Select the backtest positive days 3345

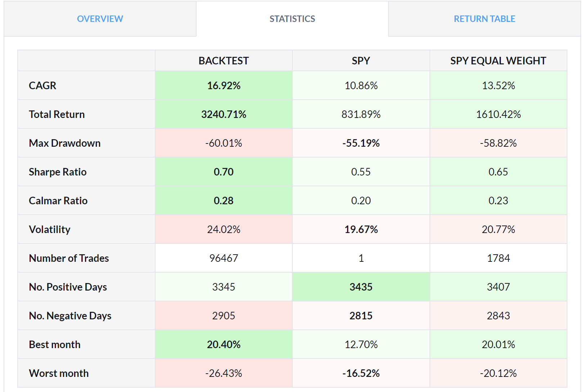click(x=224, y=287)
